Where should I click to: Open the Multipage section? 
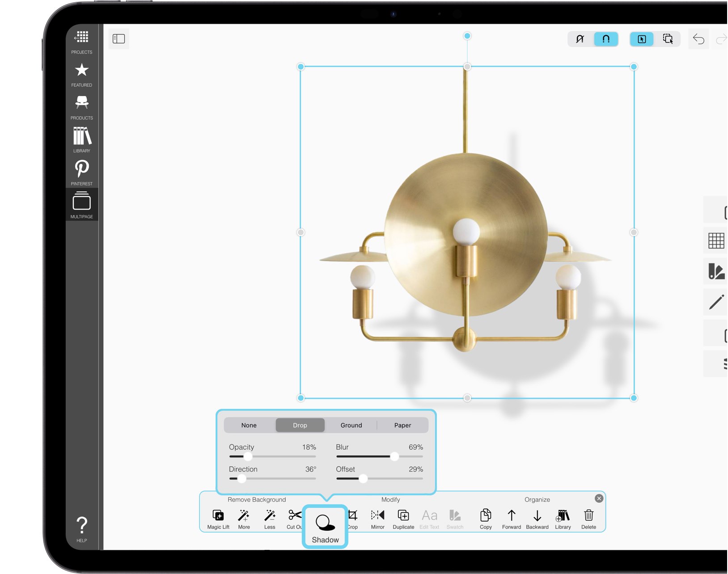(81, 204)
